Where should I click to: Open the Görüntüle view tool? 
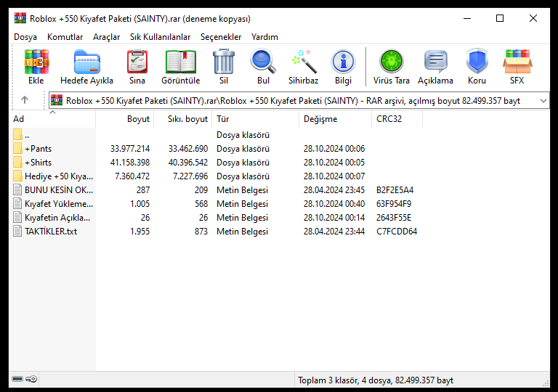click(x=181, y=62)
